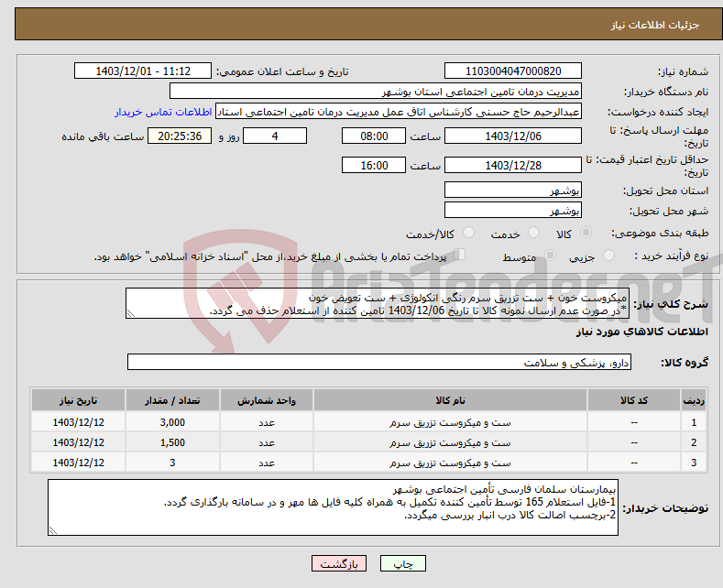Open اطلاعات تماس خریدار link
Viewport: 723px width, 588px height.
[x=163, y=112]
